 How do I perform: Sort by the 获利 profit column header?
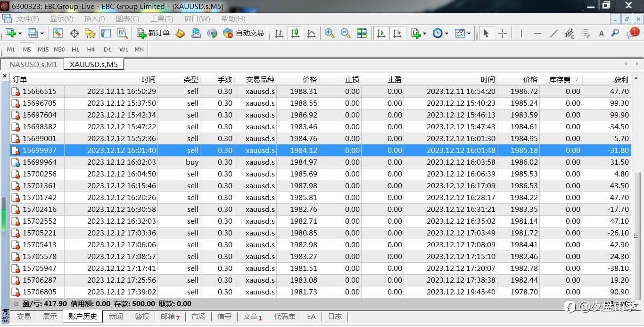click(x=607, y=79)
